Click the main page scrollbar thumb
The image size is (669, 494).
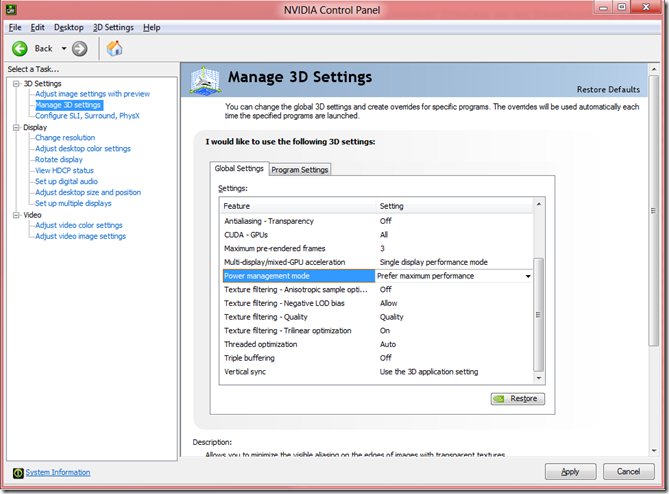click(654, 211)
